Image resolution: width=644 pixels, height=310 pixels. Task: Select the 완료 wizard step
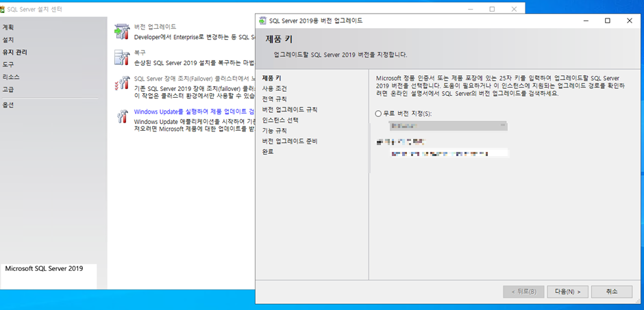click(x=268, y=152)
